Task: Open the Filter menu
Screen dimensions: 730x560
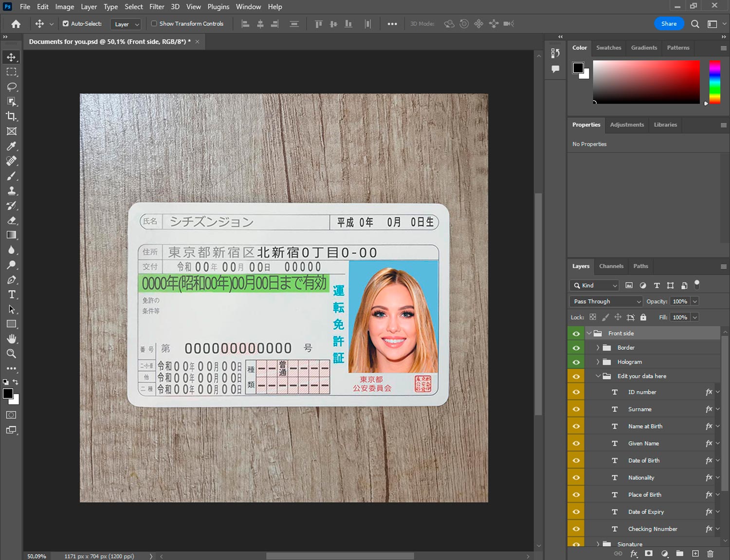Action: pyautogui.click(x=157, y=7)
